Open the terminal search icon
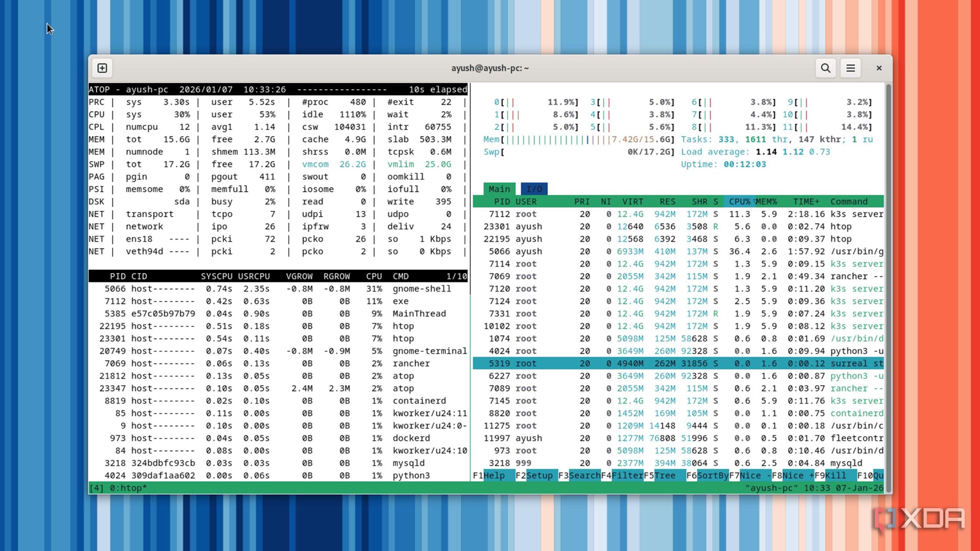This screenshot has width=980, height=551. (825, 68)
